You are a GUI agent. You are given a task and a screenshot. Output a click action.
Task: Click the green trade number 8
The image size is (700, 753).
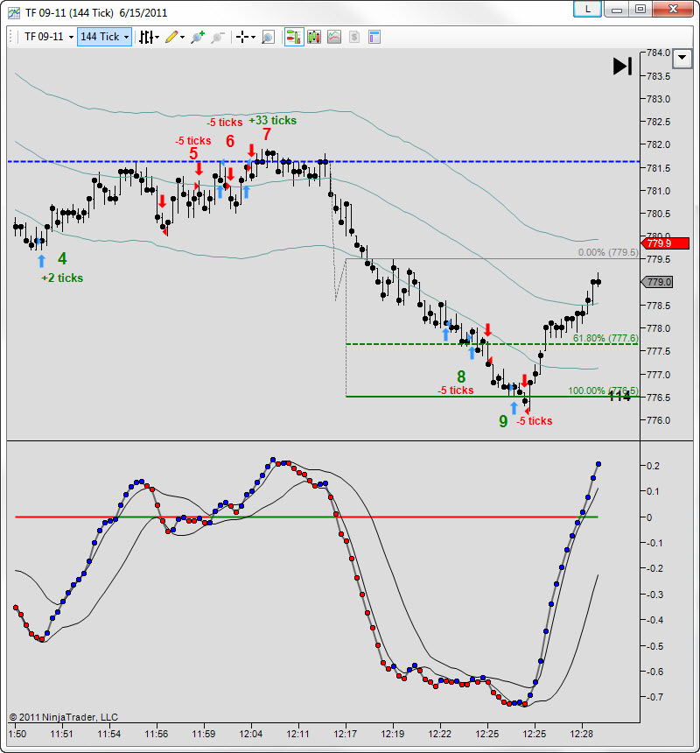click(x=461, y=377)
